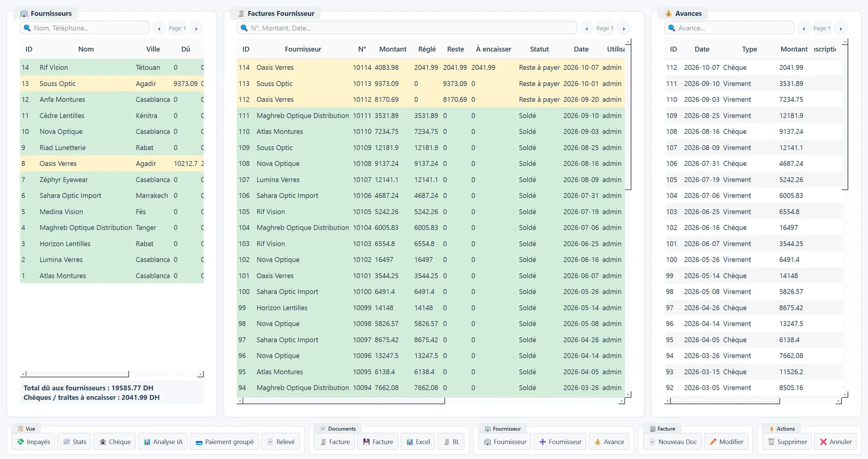Select supplier row Souss Optic

112,83
